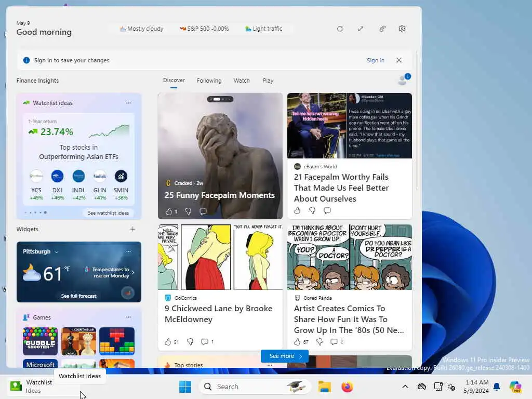Click the Watchlist ideas carousel dots
The height and width of the screenshot is (399, 532).
pos(36,212)
